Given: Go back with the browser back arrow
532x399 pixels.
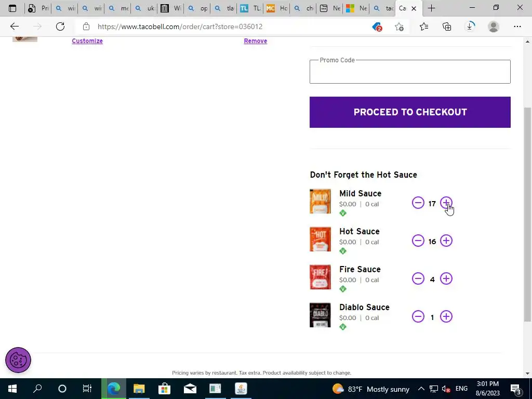Looking at the screenshot, I should point(14,26).
